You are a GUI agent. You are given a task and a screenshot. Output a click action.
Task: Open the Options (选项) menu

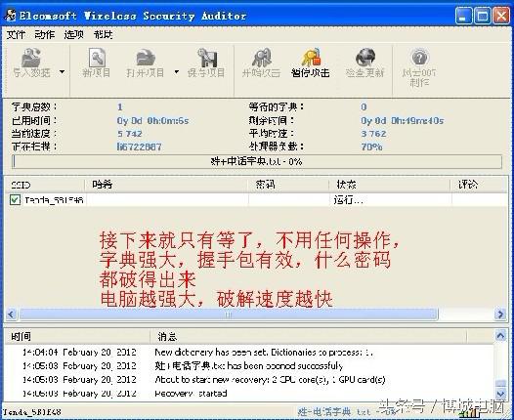[x=73, y=34]
